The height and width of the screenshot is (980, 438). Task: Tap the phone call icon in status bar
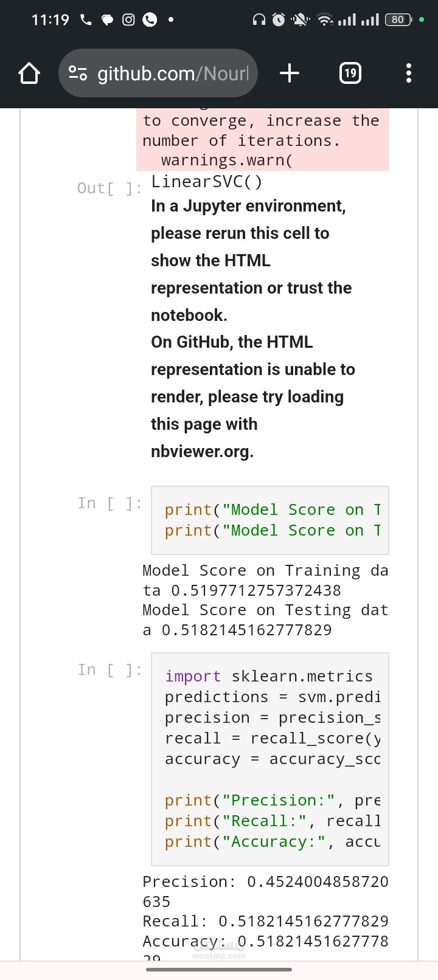(x=86, y=20)
